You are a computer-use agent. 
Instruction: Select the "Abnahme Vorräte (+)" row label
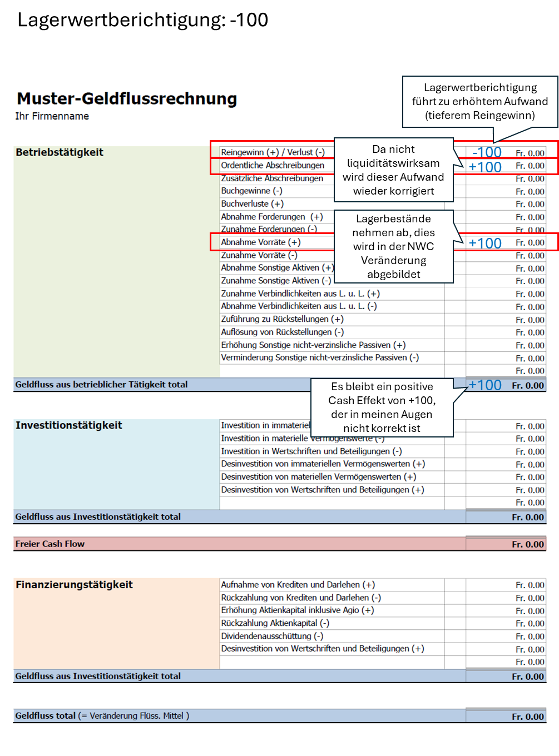(x=261, y=242)
